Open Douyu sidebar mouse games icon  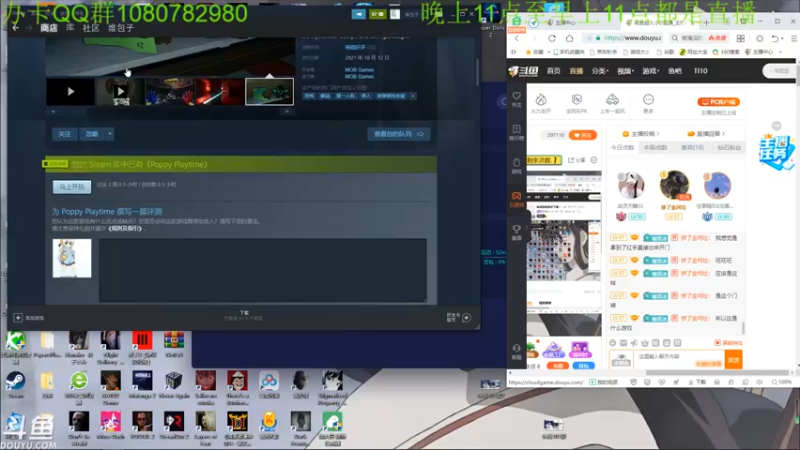516,163
